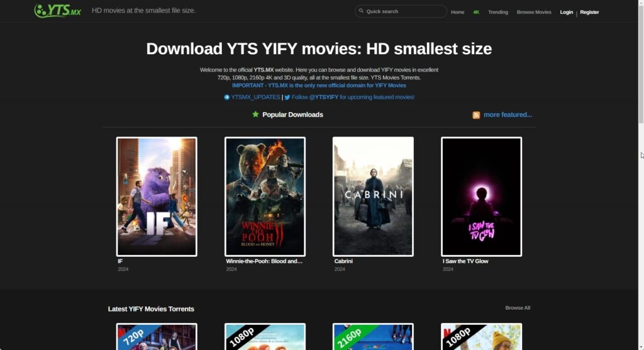This screenshot has width=644, height=350.
Task: Focus the Quick search field
Action: [x=401, y=11]
